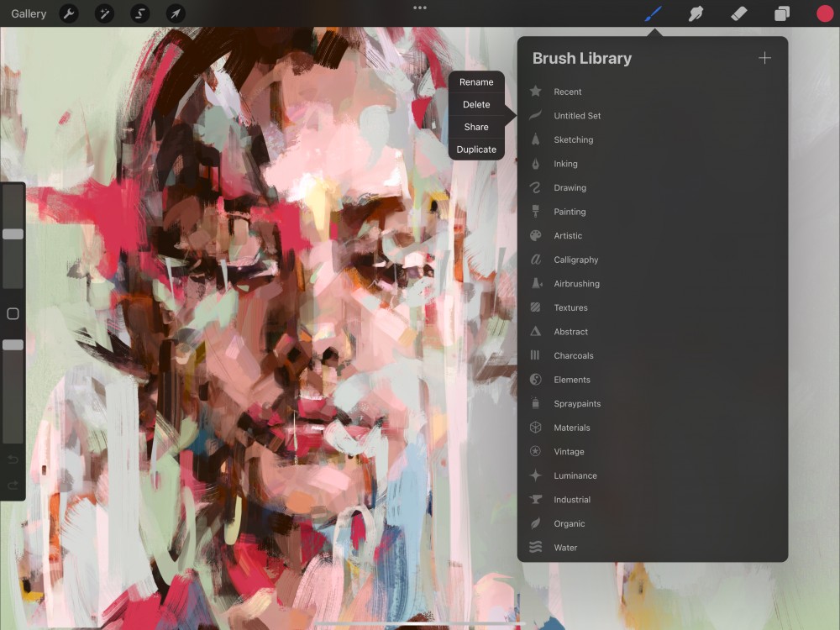Choose Rename from the popup menu
Image resolution: width=840 pixels, height=630 pixels.
click(x=476, y=82)
